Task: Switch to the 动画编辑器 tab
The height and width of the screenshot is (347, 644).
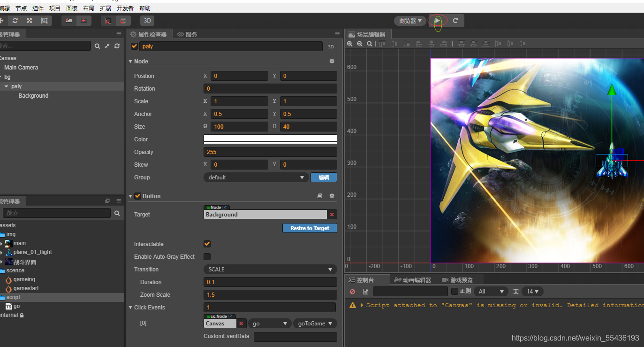Action: pyautogui.click(x=413, y=280)
